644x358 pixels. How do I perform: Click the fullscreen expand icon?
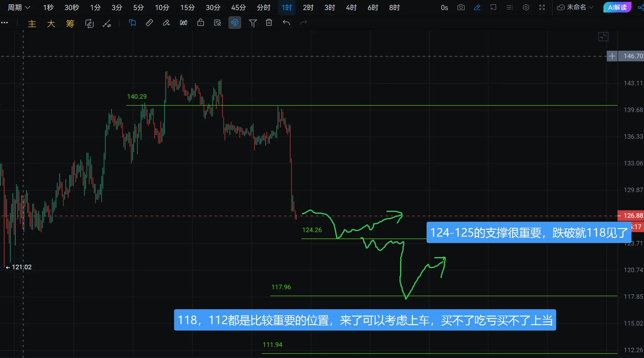pos(542,7)
